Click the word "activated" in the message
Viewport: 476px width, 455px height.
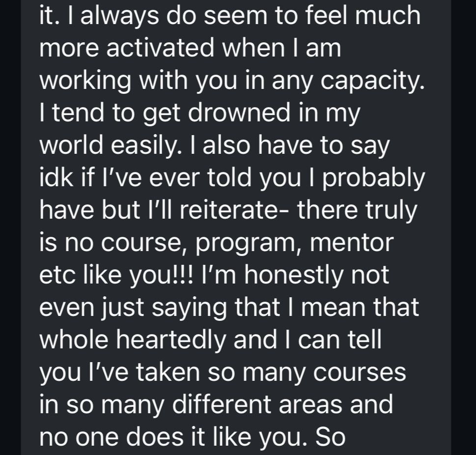(160, 48)
